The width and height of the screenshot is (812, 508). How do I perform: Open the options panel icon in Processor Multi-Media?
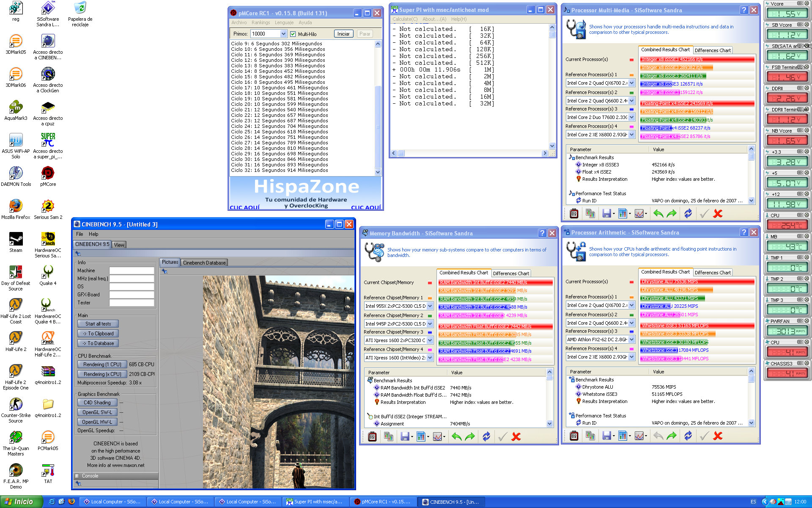click(574, 214)
